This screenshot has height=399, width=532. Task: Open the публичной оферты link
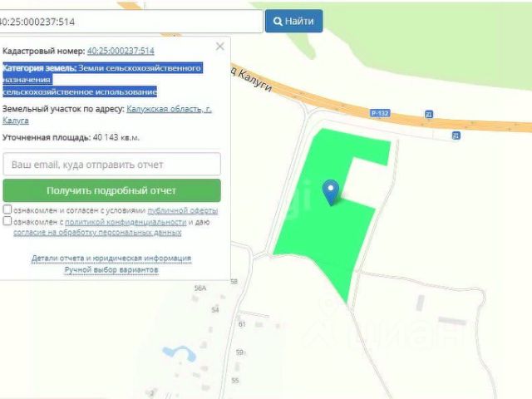pyautogui.click(x=183, y=210)
